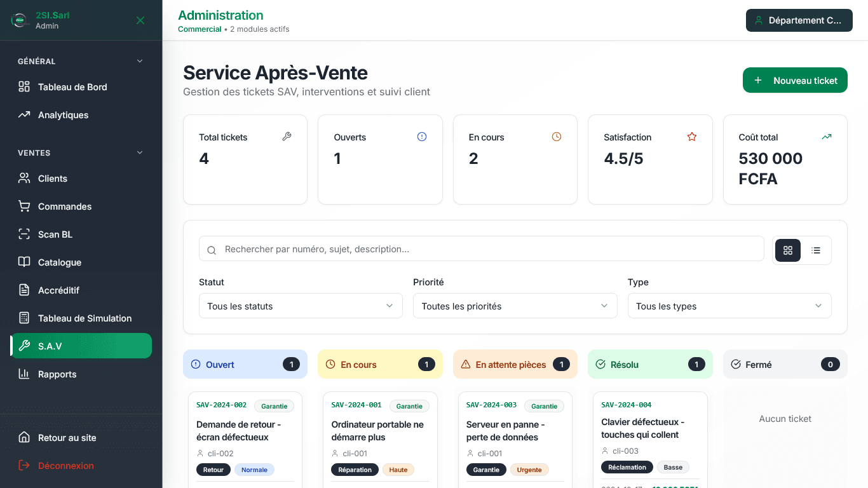Open the Département C... selector button

(x=799, y=20)
